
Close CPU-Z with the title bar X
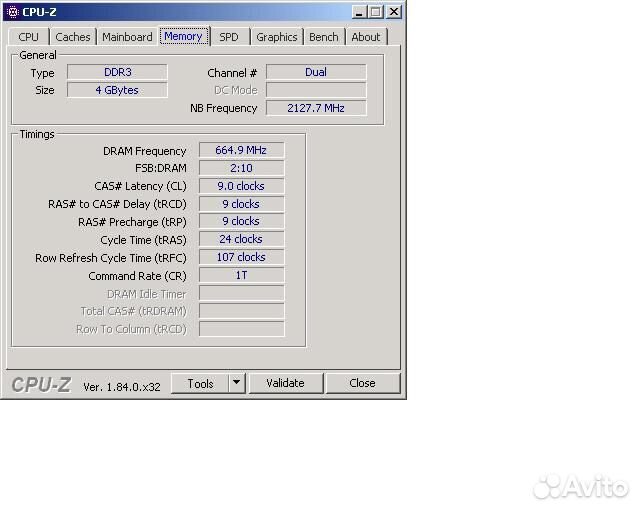[394, 12]
